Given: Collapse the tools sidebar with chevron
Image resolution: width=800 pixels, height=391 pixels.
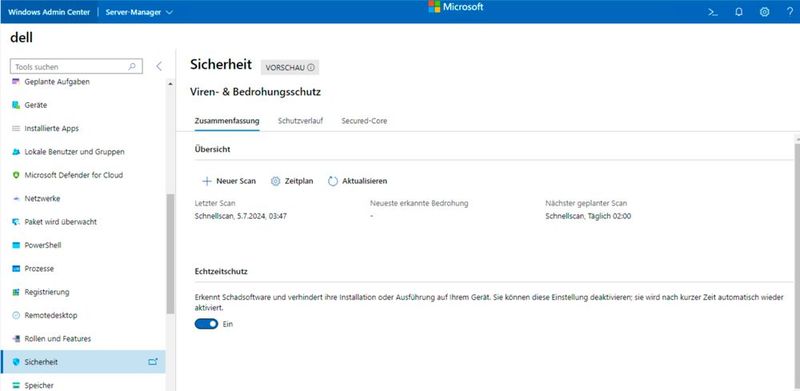Looking at the screenshot, I should click(159, 66).
